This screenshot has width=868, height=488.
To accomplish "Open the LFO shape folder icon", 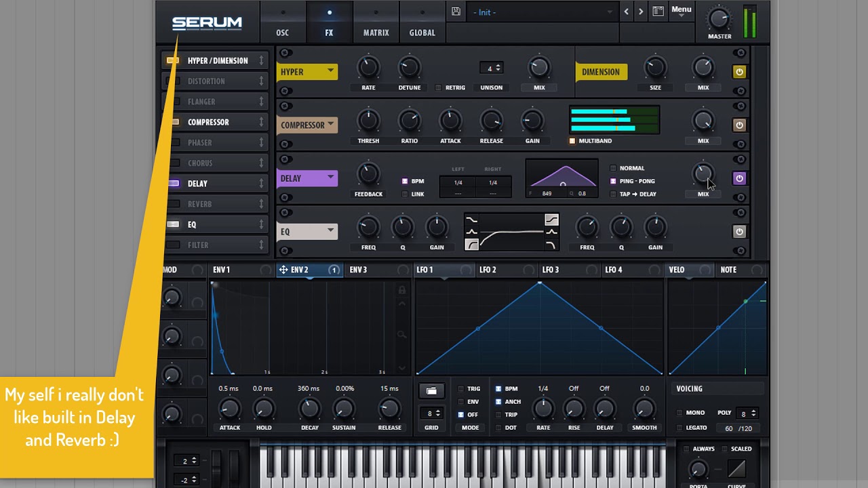I will click(431, 391).
